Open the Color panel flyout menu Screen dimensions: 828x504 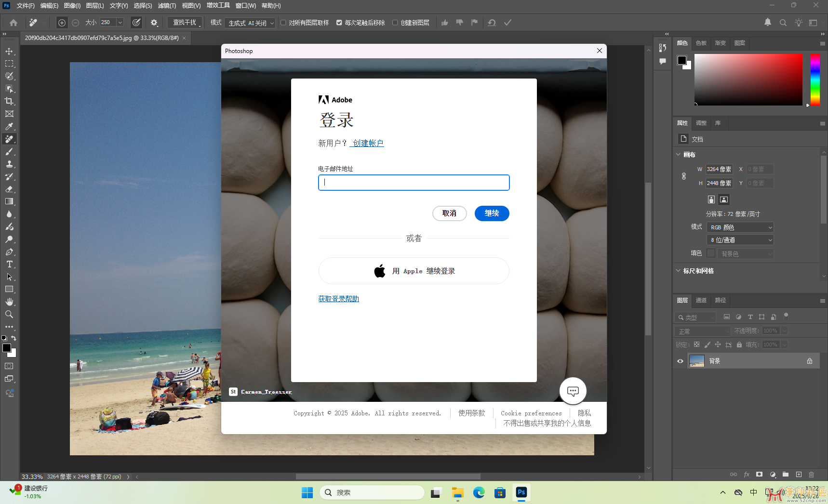coord(822,43)
